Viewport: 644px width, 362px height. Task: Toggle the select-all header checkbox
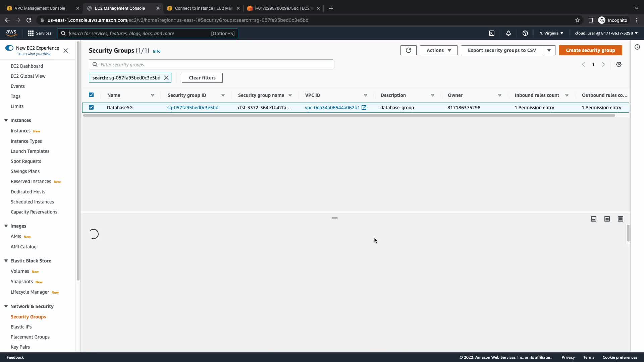click(91, 95)
